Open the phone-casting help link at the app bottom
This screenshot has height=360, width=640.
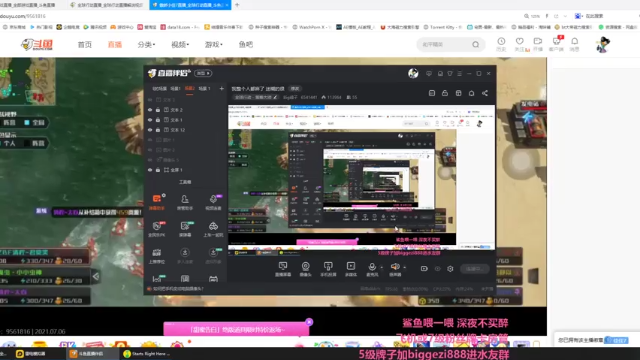(176, 289)
